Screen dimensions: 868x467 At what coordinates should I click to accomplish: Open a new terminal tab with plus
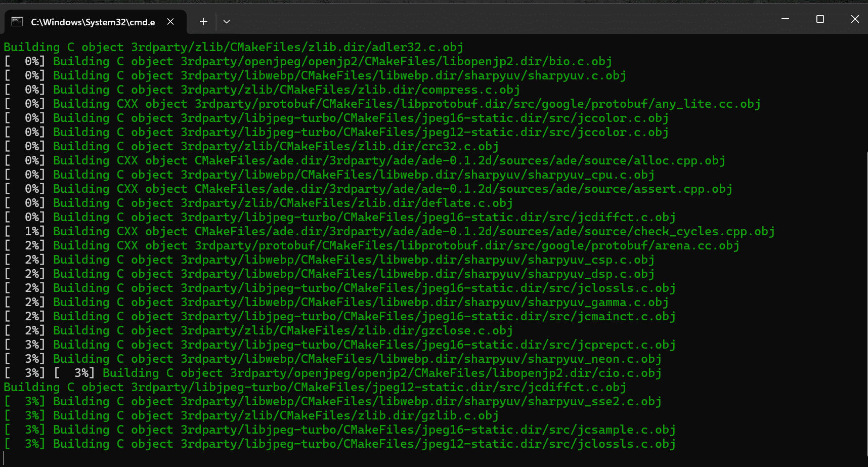[x=203, y=22]
